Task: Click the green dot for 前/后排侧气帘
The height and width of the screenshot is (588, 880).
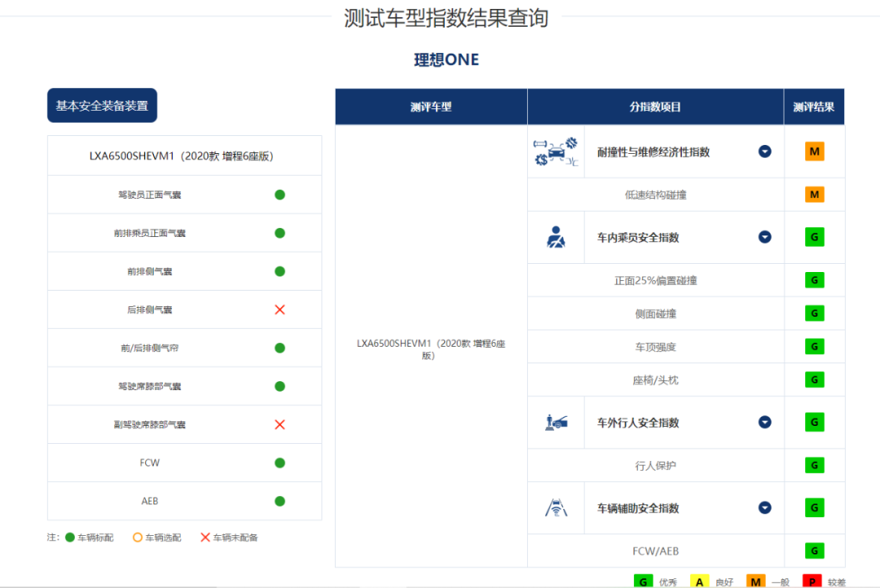Action: pyautogui.click(x=279, y=348)
